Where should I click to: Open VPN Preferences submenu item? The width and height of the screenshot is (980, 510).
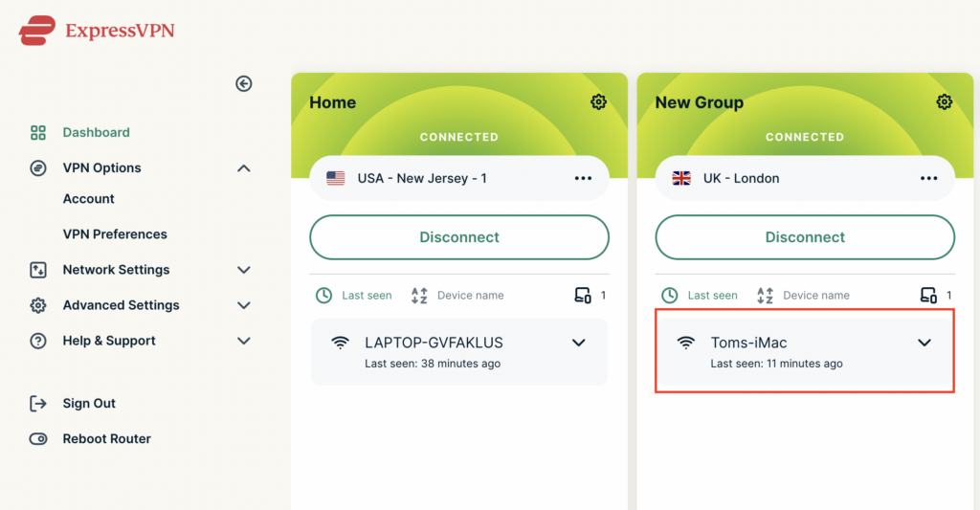point(115,234)
